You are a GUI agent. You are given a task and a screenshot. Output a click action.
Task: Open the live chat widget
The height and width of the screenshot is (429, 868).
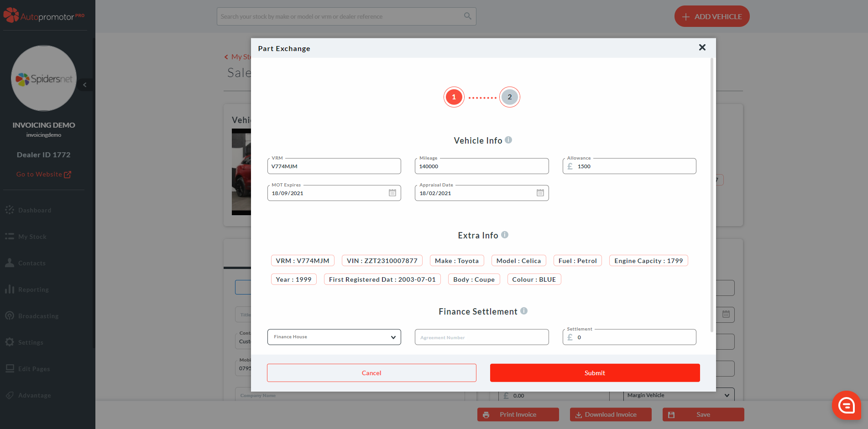846,405
